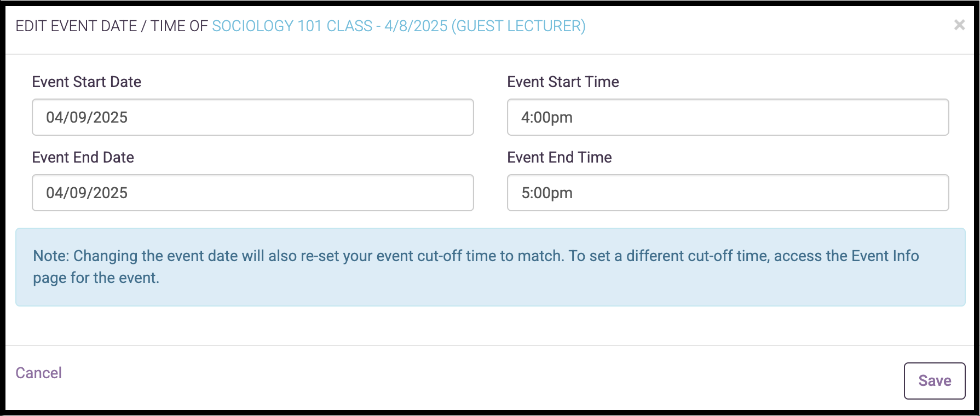Save the event date changes
The image size is (980, 416).
click(935, 380)
